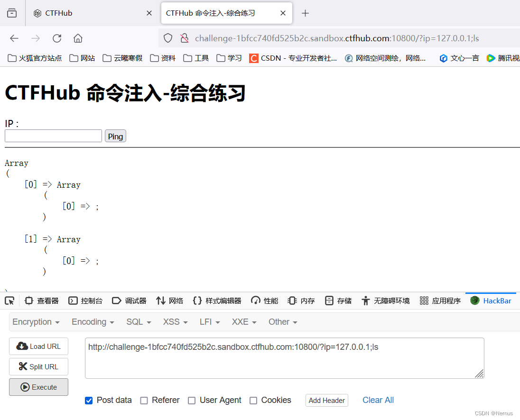Enable the Referer checkbox

[144, 401]
